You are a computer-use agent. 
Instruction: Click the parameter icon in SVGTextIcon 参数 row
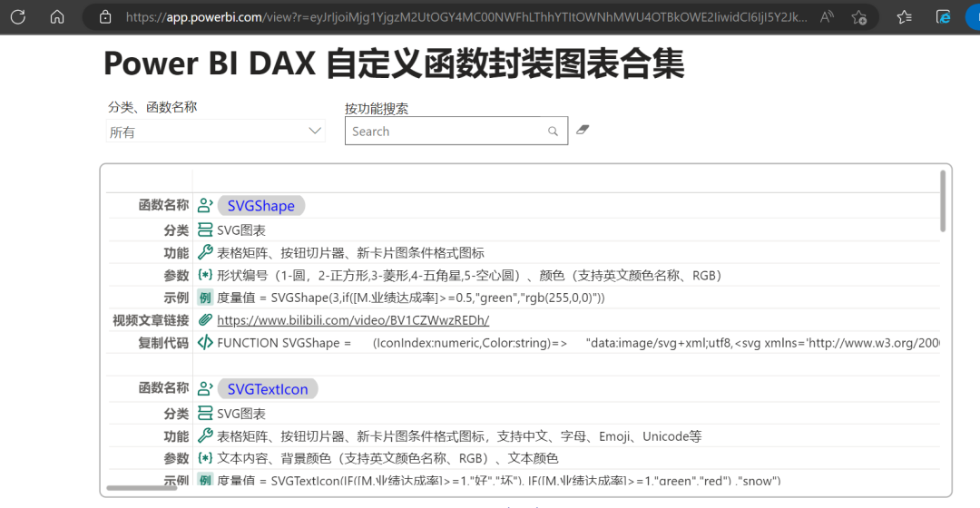(x=205, y=458)
